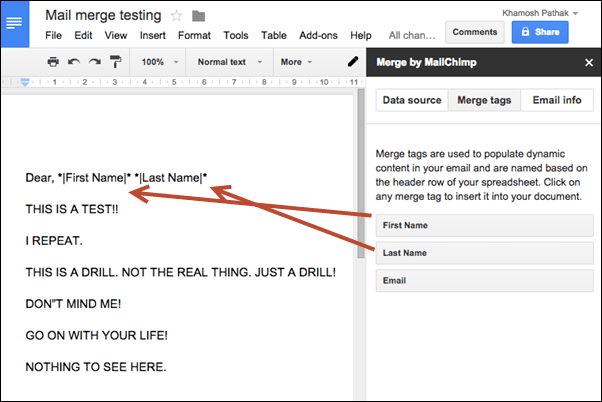Viewport: 602px width, 402px height.
Task: Click the text 'NOTHING TO SEE HERE.'
Action: (96, 367)
